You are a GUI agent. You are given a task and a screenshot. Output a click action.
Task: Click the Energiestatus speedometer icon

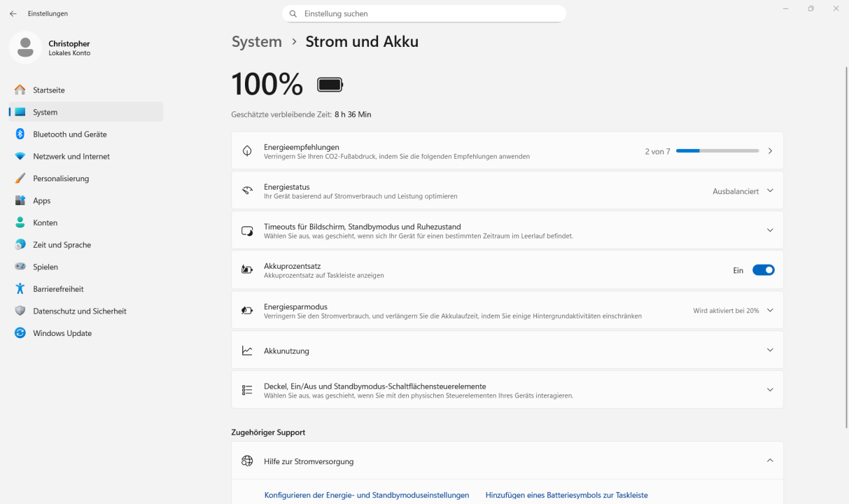pos(247,190)
